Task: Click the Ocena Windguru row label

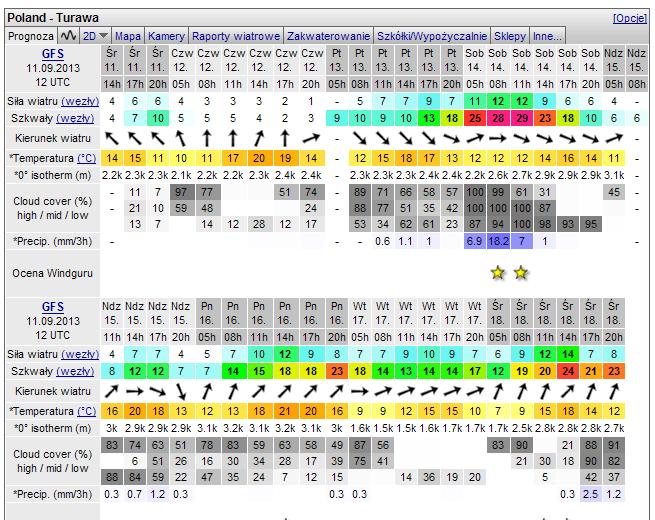Action: (53, 274)
